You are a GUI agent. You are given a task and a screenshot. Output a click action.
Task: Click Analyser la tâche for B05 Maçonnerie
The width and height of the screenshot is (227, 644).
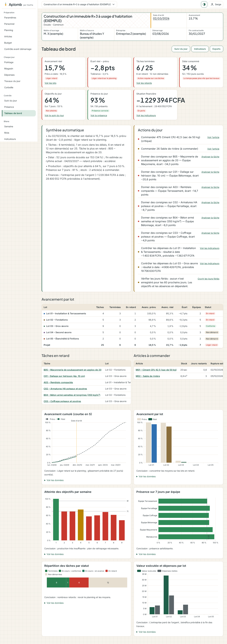(210, 157)
